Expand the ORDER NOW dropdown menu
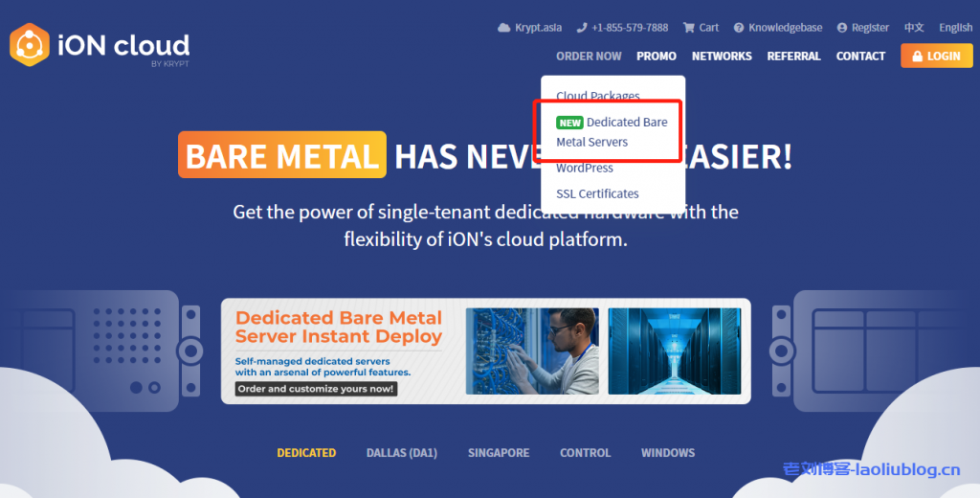980x498 pixels. click(x=589, y=57)
